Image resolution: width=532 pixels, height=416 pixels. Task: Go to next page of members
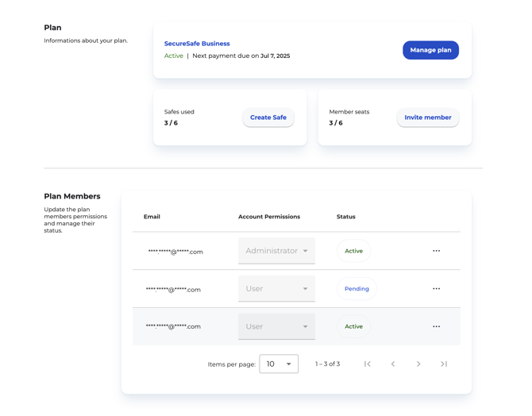click(418, 364)
